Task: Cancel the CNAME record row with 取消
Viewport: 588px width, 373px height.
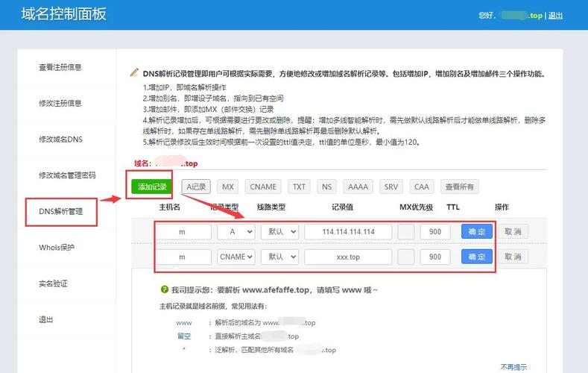Action: (512, 257)
